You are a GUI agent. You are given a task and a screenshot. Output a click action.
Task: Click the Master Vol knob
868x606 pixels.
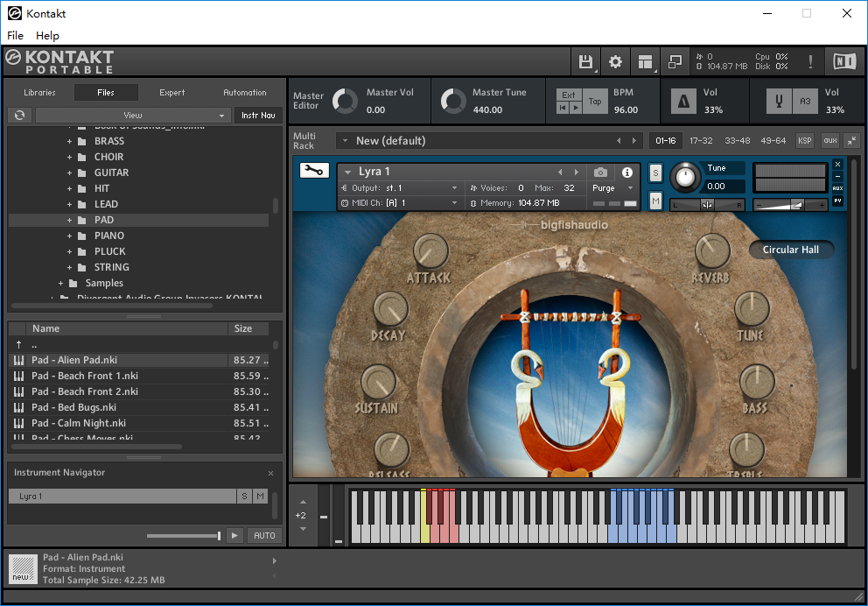345,102
